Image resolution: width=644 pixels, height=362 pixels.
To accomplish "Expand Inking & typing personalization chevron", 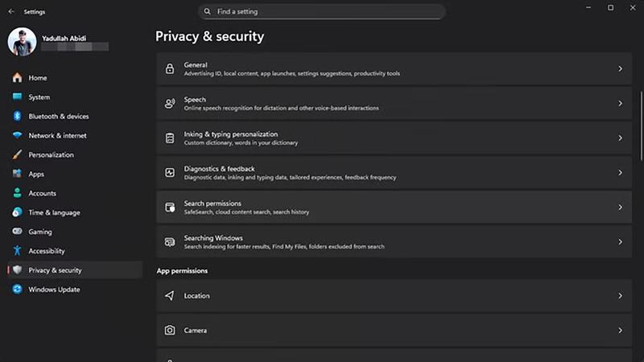I will (x=621, y=138).
